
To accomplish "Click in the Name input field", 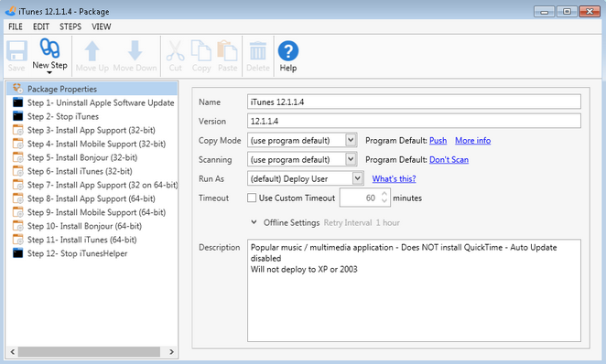I will [x=414, y=102].
